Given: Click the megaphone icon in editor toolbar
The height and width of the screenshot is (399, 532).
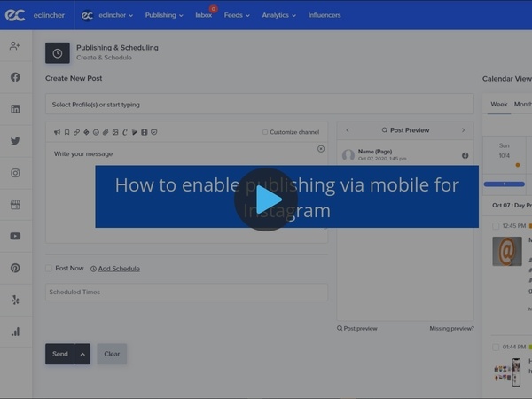Looking at the screenshot, I should coord(57,132).
